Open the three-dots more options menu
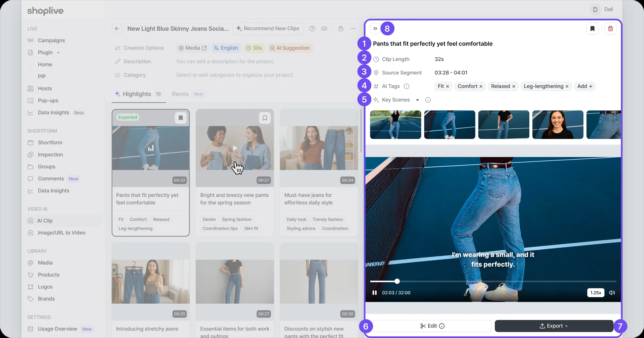Screen dimensions: 644x338 coord(353,28)
